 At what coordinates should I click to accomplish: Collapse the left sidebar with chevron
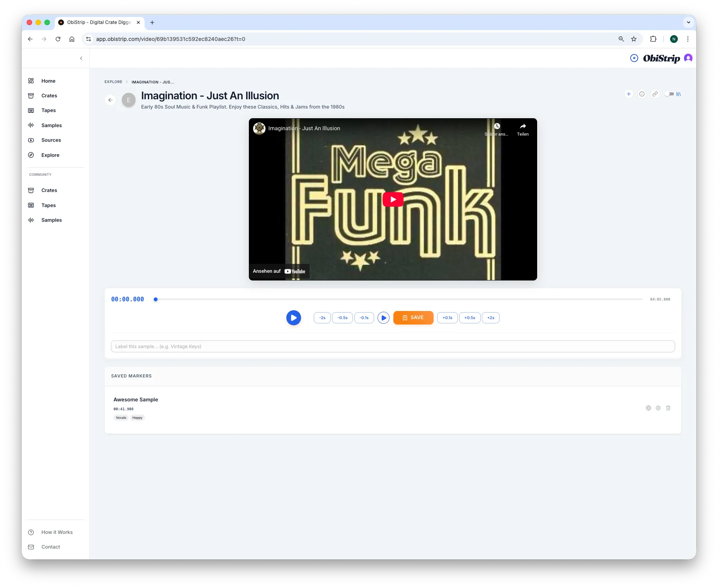pos(81,58)
